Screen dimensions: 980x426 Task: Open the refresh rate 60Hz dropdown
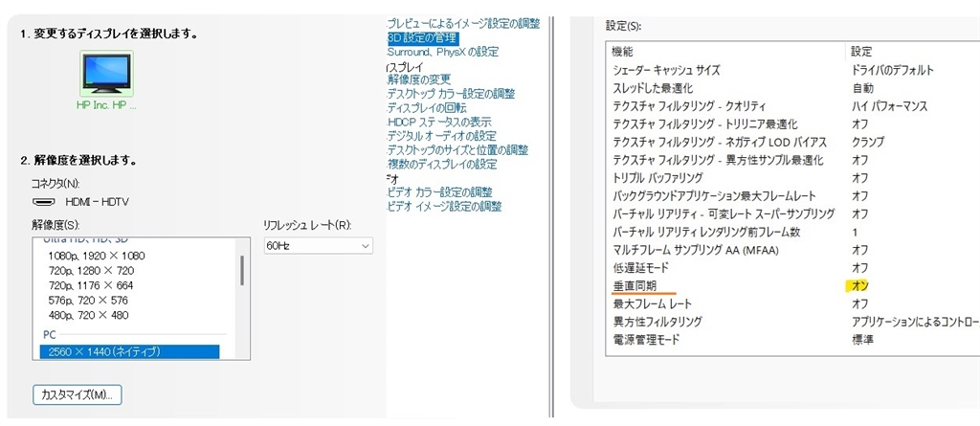(318, 246)
